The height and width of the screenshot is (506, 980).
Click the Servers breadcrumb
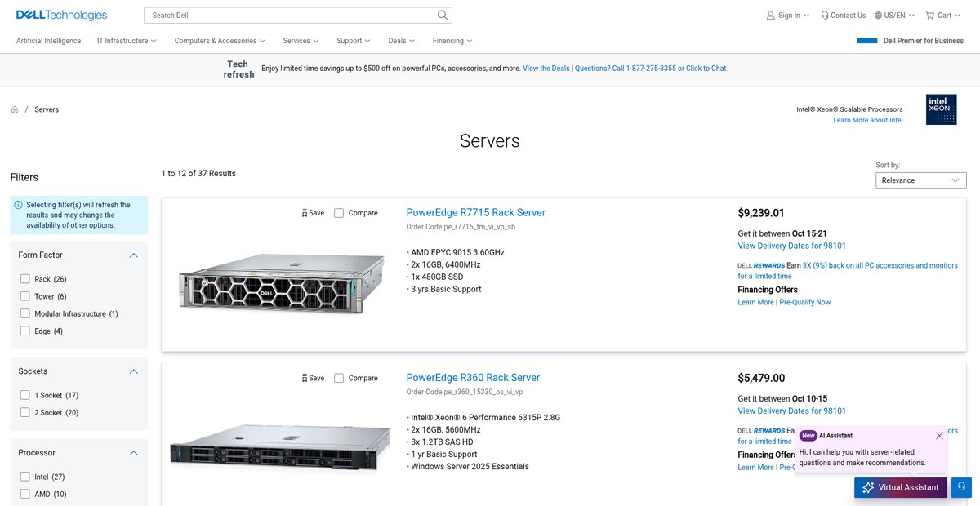[x=47, y=109]
